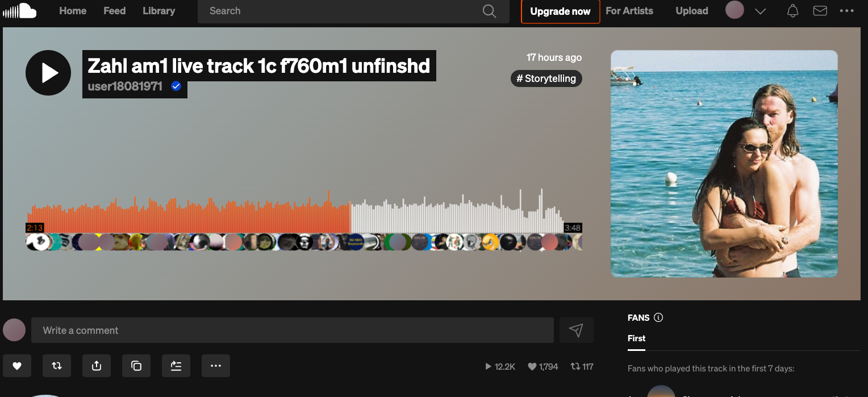Open notifications bell icon

pos(793,11)
